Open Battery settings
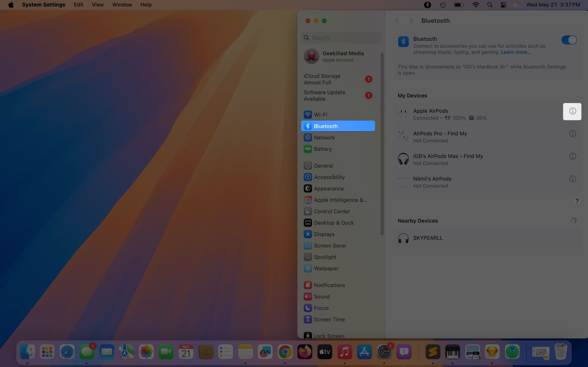The height and width of the screenshot is (367, 588). point(323,149)
